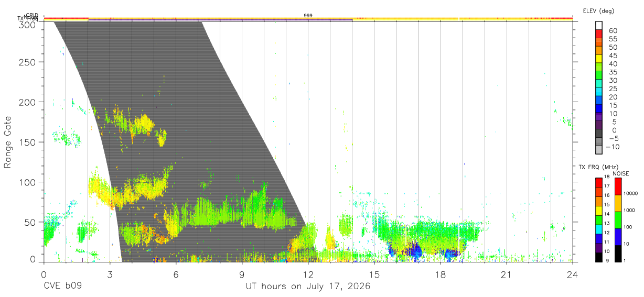Viewport: 644px width, 297px height.
Task: Click the 24 tick on UT hours axis
Action: (x=573, y=274)
